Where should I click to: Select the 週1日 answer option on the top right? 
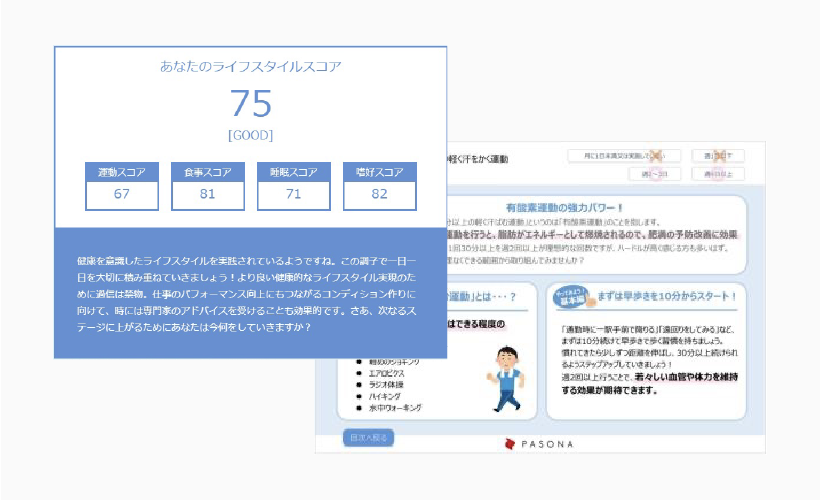pyautogui.click(x=718, y=156)
